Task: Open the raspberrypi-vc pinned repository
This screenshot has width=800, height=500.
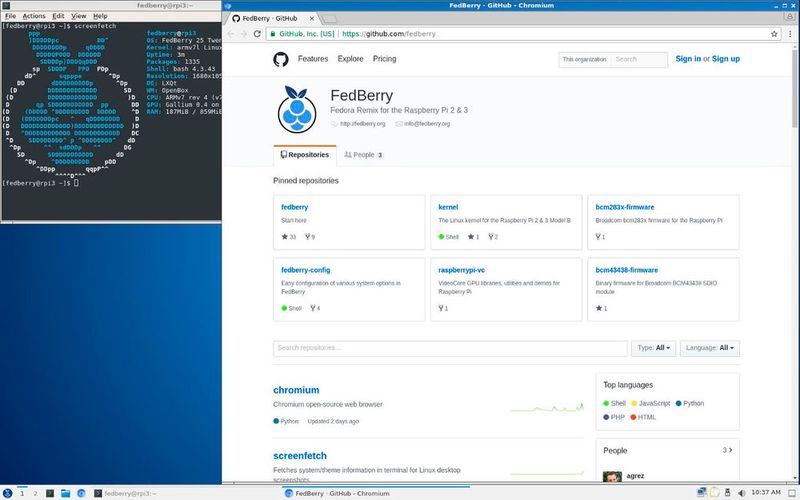Action: tap(461, 270)
